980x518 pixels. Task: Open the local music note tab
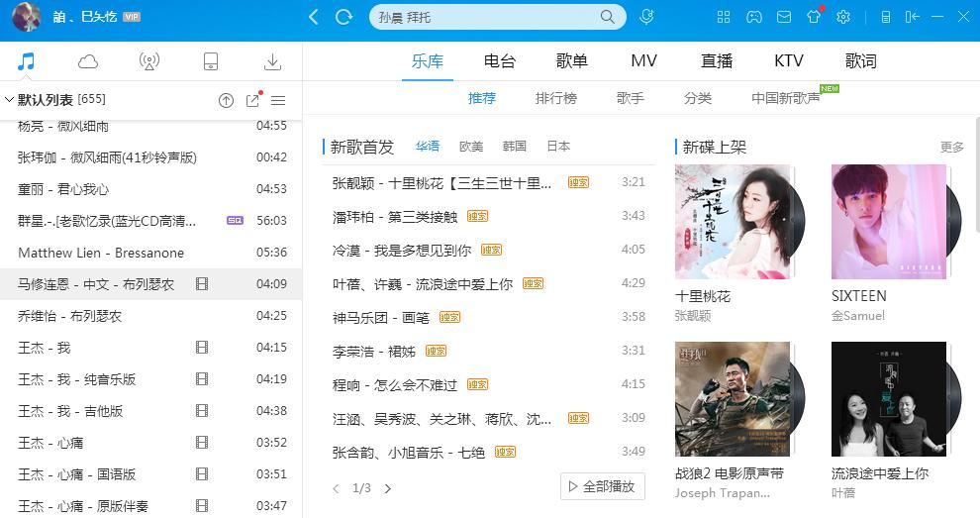[x=26, y=61]
